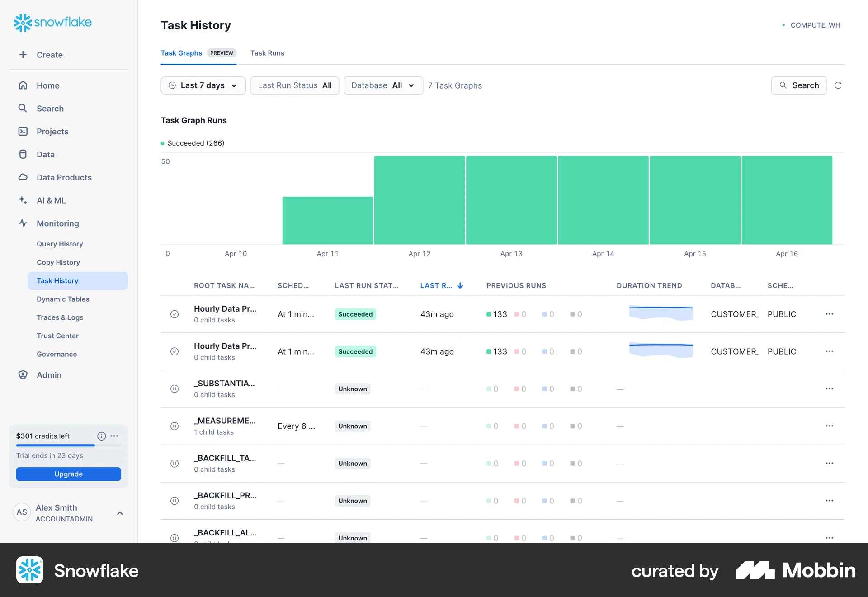The width and height of the screenshot is (868, 597).
Task: Click the Projects sidebar icon
Action: click(x=23, y=132)
